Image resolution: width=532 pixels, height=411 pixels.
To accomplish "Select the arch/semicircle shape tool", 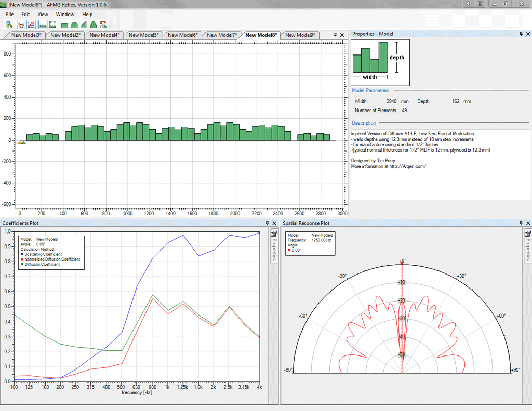I will tap(74, 24).
